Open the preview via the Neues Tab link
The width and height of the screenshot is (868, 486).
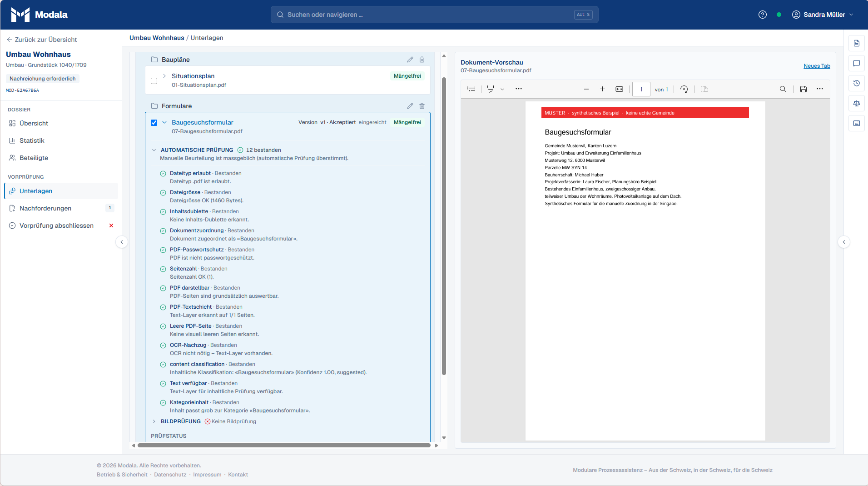817,66
